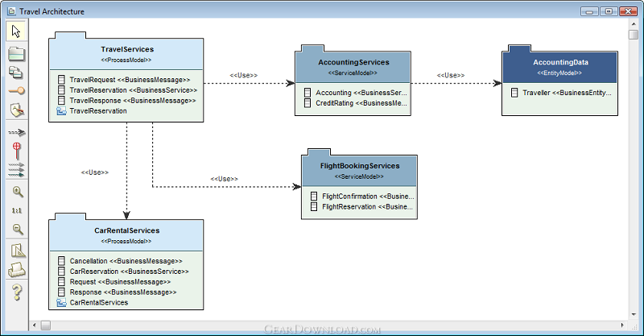Select TravelResponse <<BusinessMessage>> row
644x336 pixels.
127,101
